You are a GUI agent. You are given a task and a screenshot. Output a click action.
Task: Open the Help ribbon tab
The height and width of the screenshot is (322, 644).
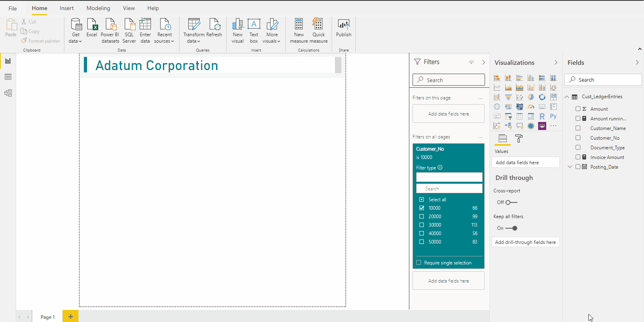[153, 8]
